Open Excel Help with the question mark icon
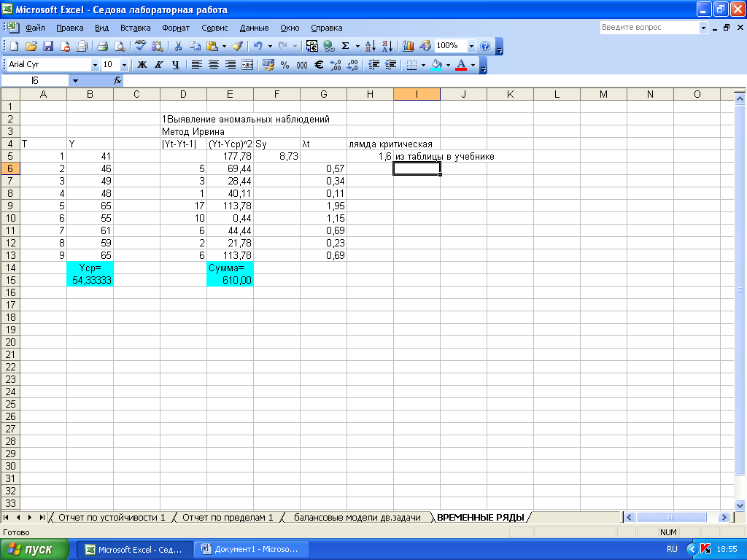Viewport: 747px width, 560px height. tap(485, 46)
